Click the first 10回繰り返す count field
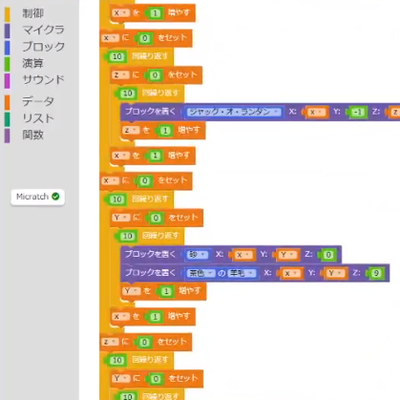Viewport: 400px width, 400px height. (x=117, y=57)
